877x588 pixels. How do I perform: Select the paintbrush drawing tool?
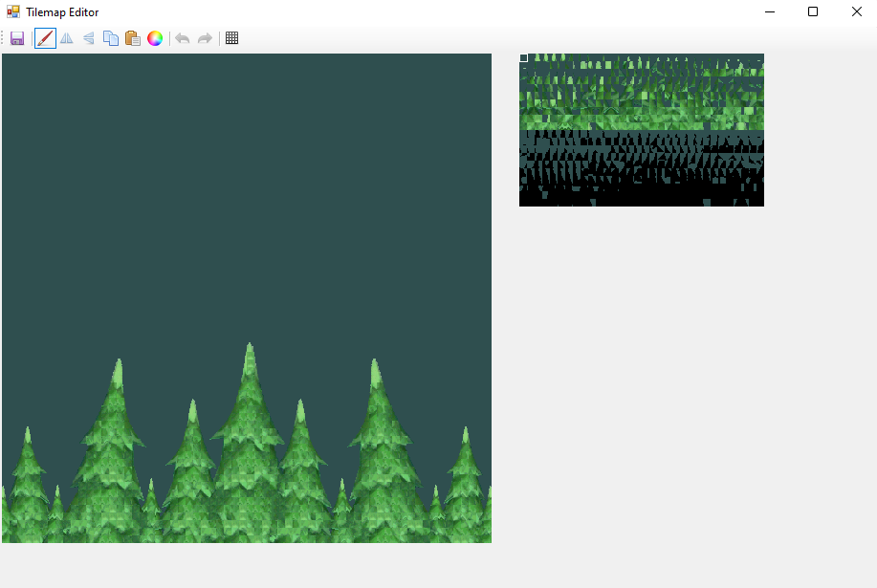tap(45, 38)
